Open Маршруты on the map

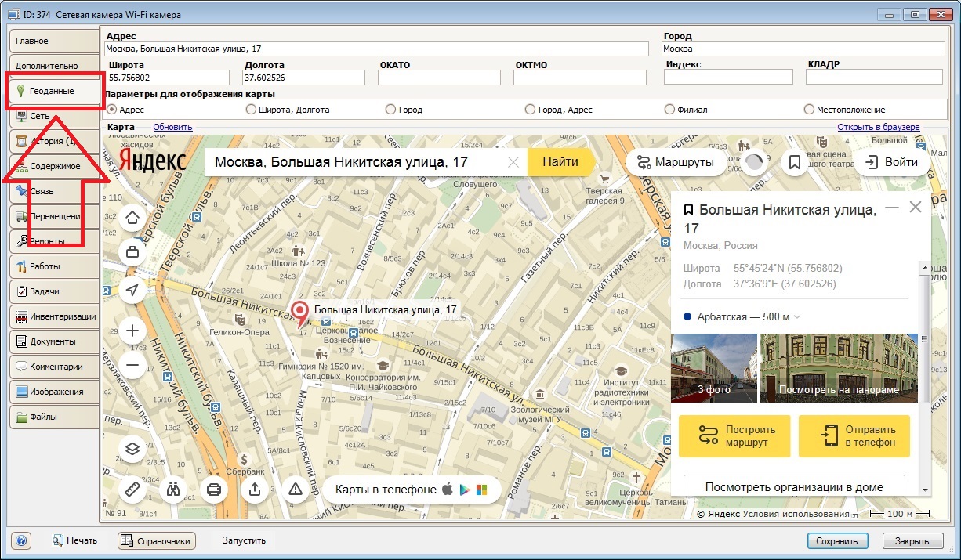[675, 162]
